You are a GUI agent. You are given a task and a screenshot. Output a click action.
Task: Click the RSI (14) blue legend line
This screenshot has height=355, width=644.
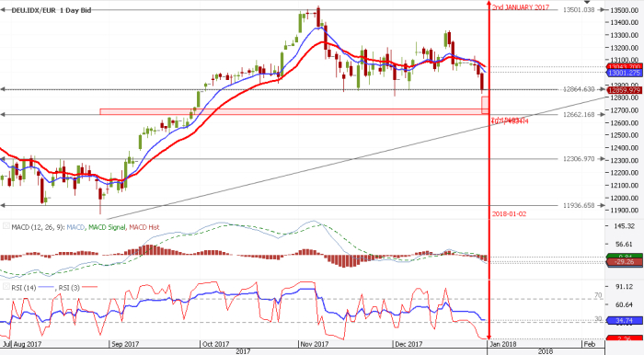pos(46,287)
